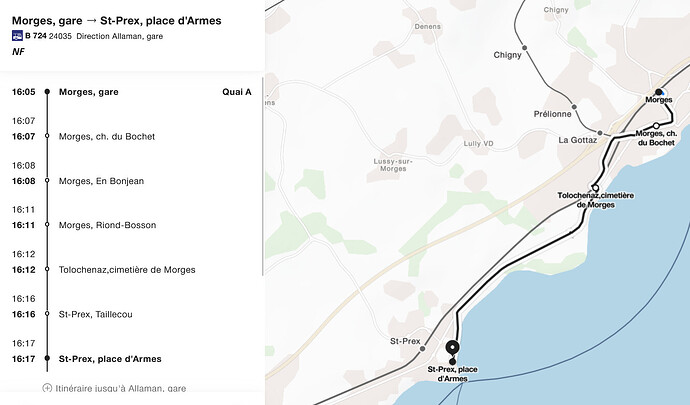Select the Tolochenaz,cimetière de Morges stop
Viewport: 690px width, 405px height.
(x=127, y=270)
